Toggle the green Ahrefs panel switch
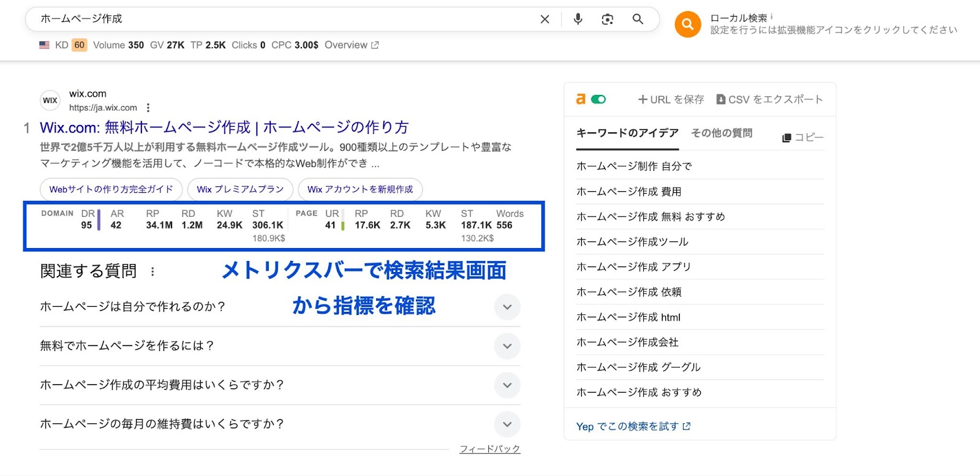Image resolution: width=980 pixels, height=476 pixels. click(598, 99)
